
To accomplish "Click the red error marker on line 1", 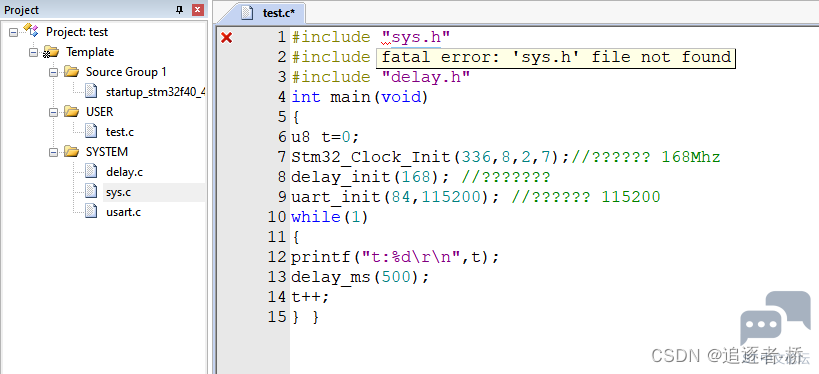I will coord(226,38).
